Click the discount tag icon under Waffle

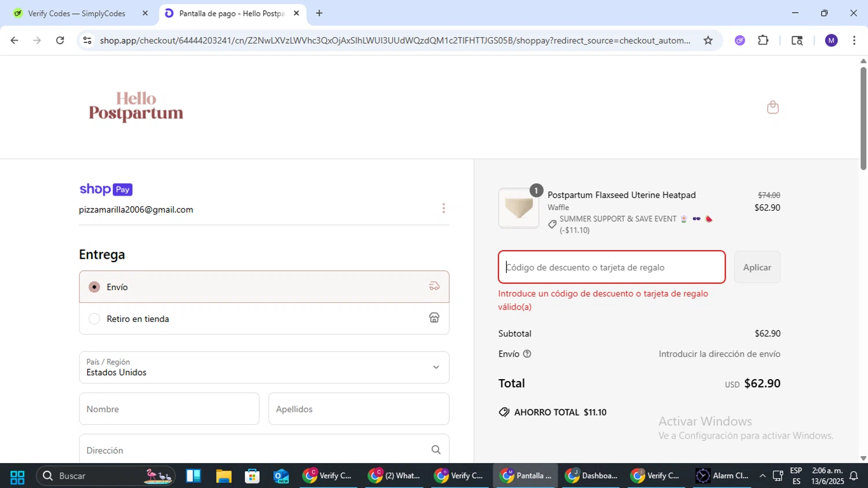(552, 224)
